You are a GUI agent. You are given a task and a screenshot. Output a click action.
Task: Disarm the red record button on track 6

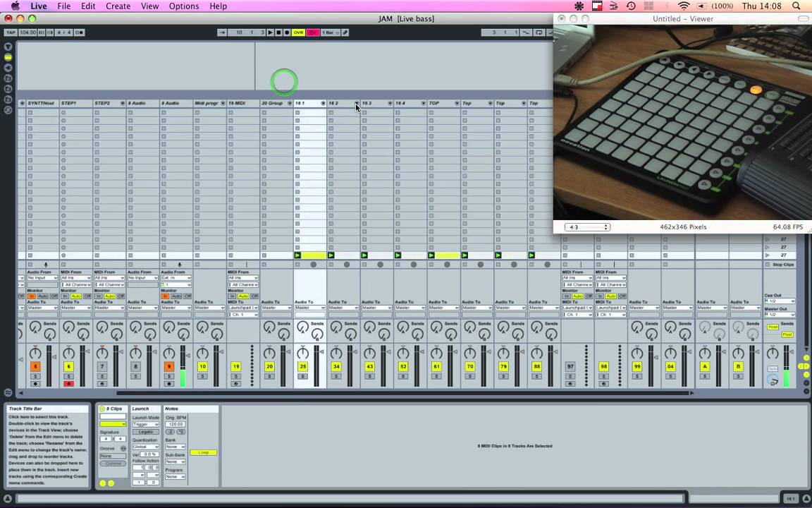point(68,384)
